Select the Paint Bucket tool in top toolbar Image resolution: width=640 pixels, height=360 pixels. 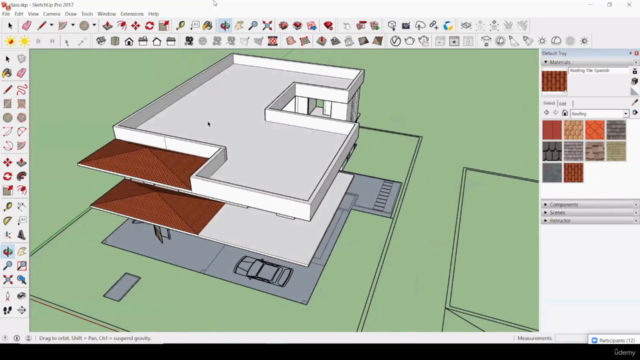coord(208,26)
